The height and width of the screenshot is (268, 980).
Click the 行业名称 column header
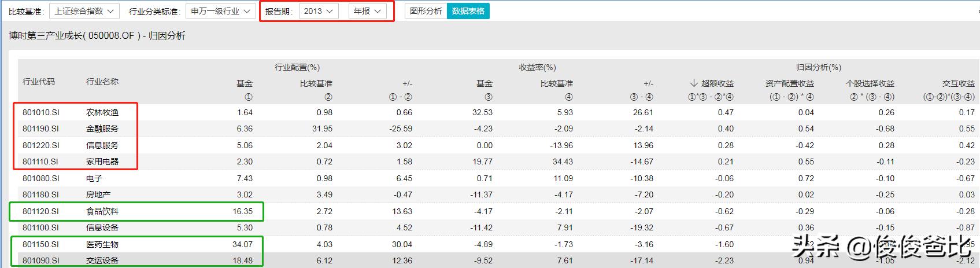pos(102,82)
